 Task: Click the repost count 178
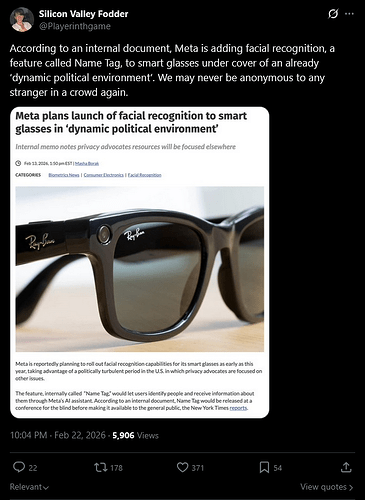116,468
